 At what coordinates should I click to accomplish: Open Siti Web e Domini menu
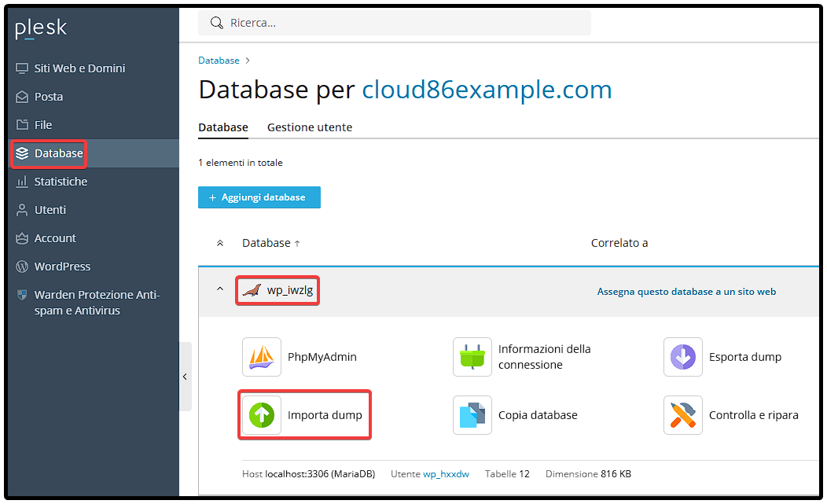point(79,68)
